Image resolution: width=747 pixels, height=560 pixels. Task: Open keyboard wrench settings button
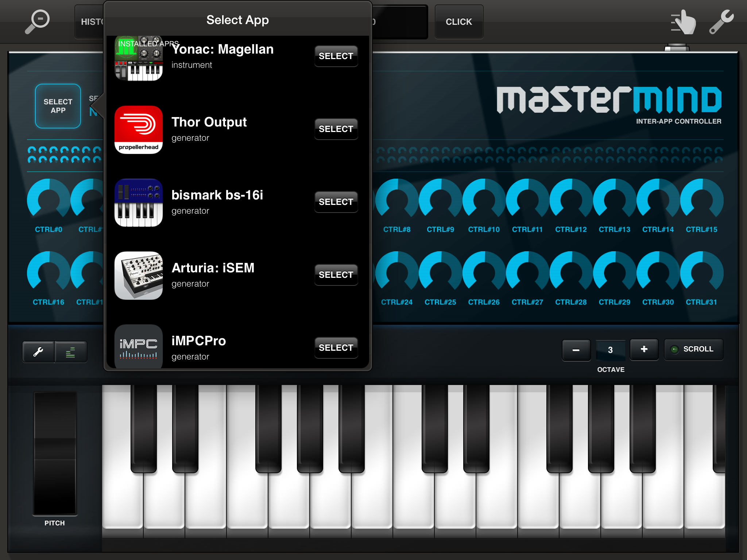[x=38, y=352]
